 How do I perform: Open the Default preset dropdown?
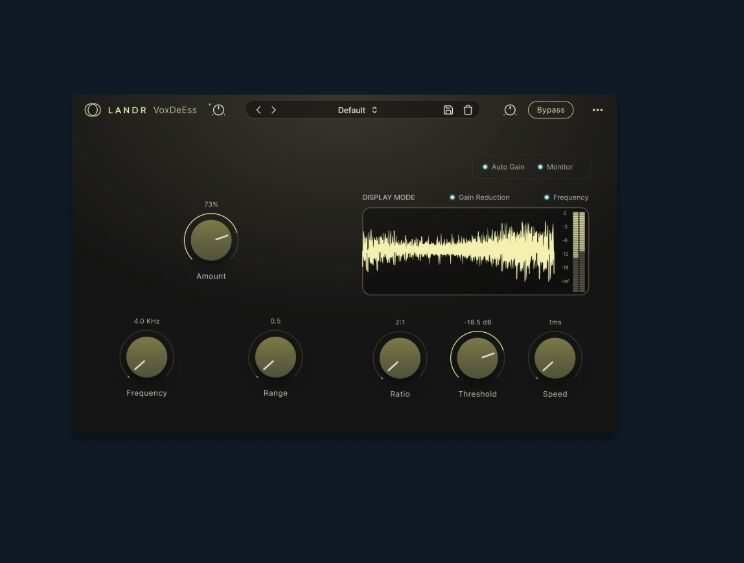coord(358,110)
